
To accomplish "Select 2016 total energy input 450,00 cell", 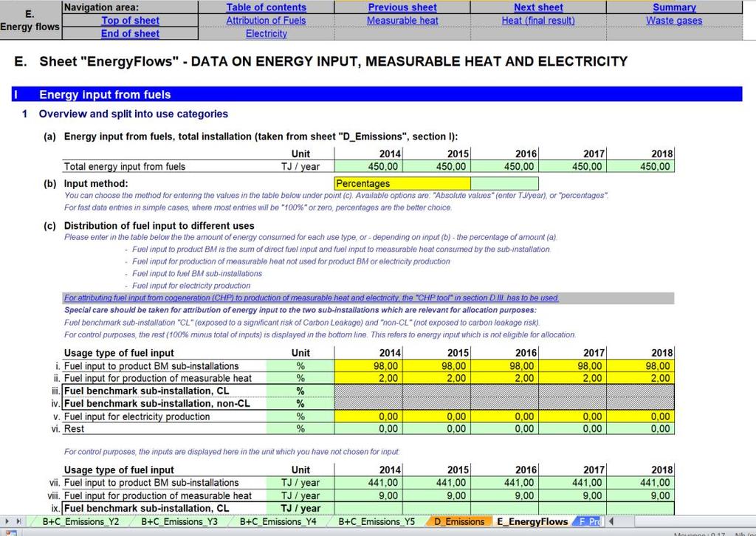I will (504, 166).
